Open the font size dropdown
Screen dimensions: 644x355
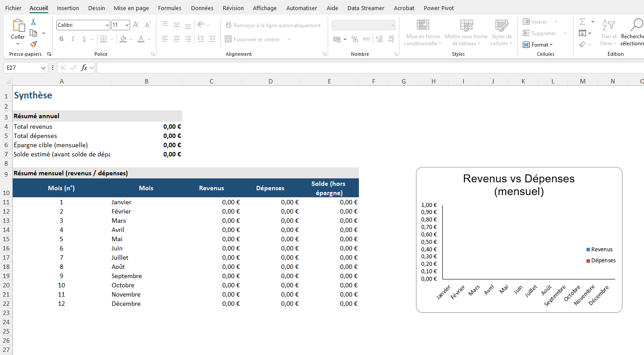tap(127, 25)
